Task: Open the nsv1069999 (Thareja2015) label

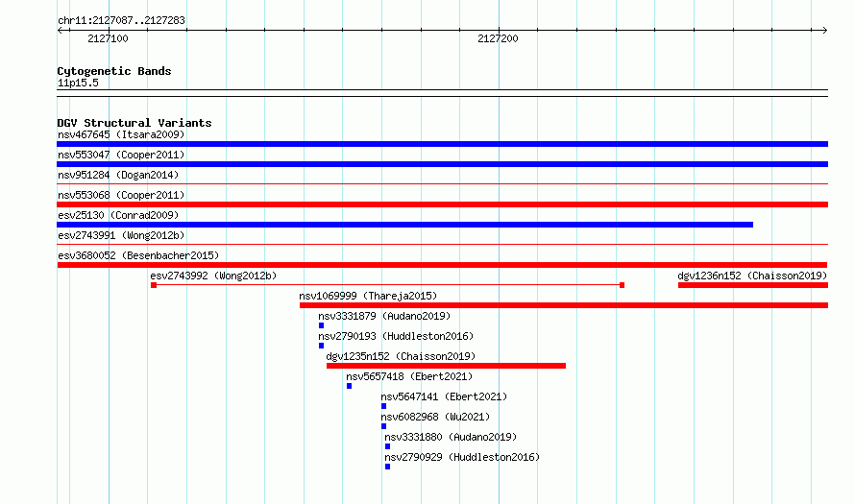Action: (x=368, y=296)
